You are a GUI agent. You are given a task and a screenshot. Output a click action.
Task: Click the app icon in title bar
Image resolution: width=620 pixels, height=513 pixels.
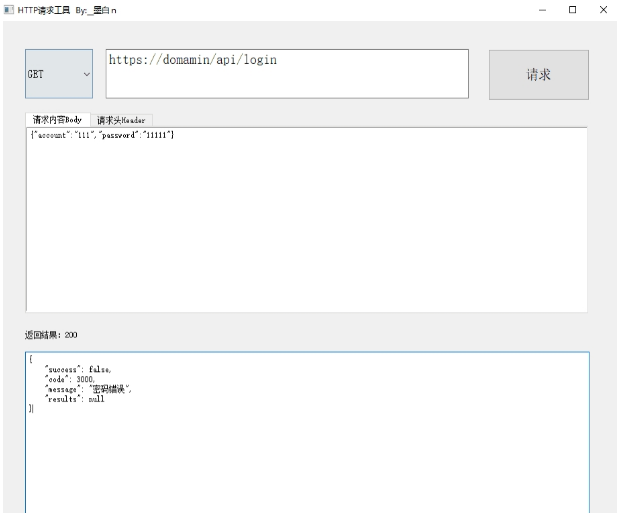click(x=9, y=9)
